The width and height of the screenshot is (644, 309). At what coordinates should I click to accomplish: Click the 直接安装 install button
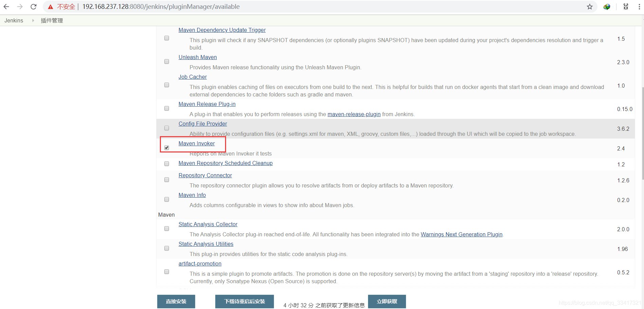176,302
